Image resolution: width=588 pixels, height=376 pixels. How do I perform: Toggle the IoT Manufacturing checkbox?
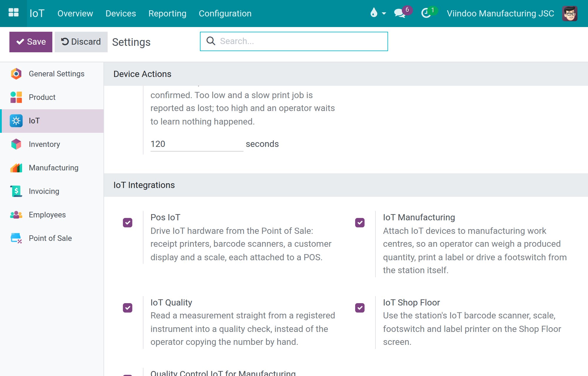tap(360, 223)
